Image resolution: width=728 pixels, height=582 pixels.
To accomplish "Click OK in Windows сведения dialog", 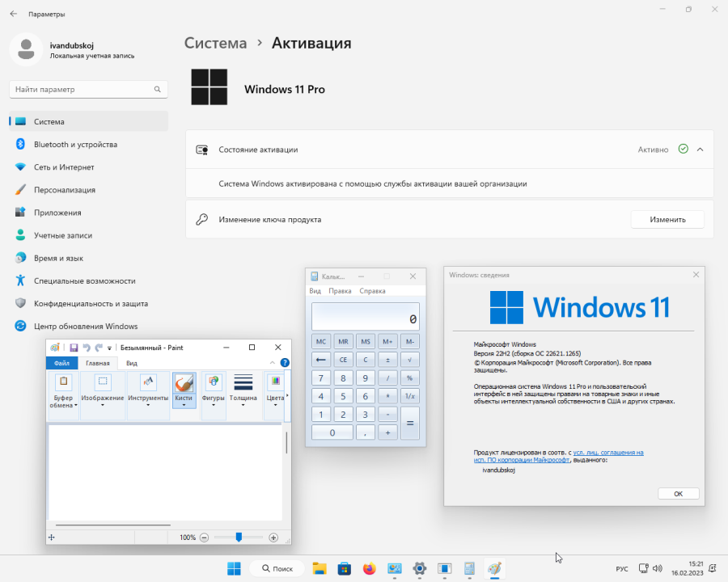I will tap(679, 494).
